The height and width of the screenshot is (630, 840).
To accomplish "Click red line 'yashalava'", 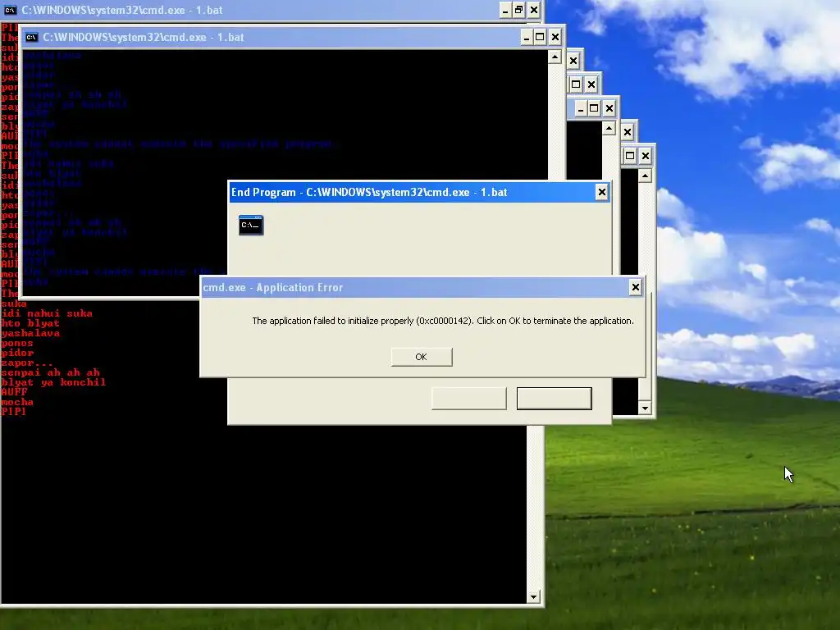I will [x=30, y=333].
